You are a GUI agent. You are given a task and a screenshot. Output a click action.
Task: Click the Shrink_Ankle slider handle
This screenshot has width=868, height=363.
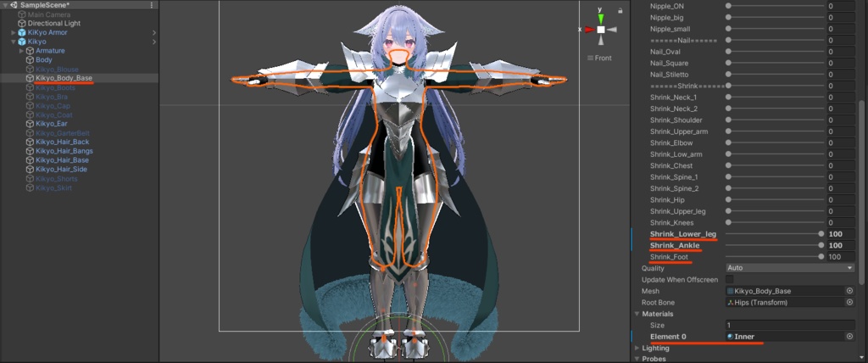(x=821, y=245)
